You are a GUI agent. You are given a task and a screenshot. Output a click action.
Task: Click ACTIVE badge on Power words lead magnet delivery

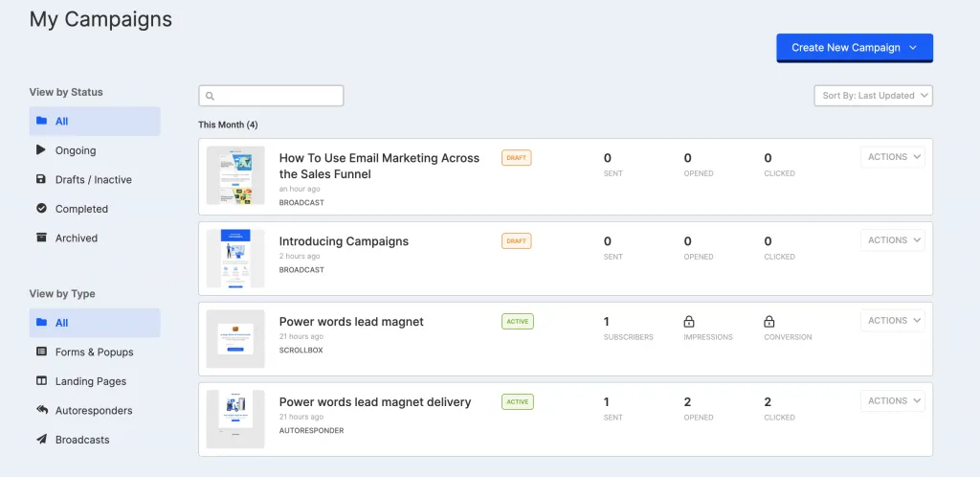[518, 401]
